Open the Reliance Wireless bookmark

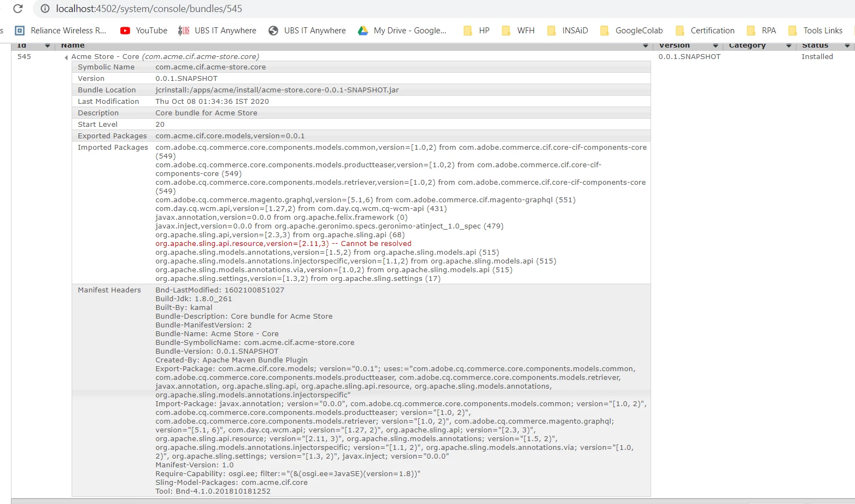61,31
